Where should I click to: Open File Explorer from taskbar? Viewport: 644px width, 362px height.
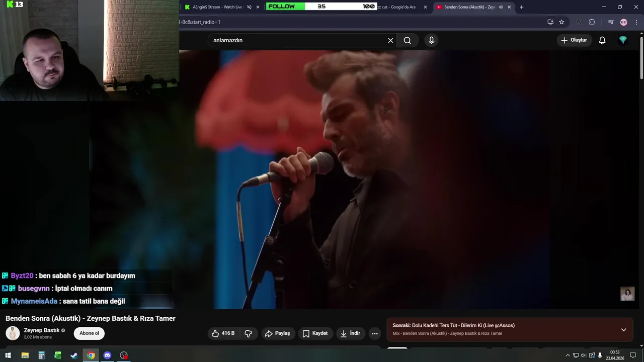[x=25, y=355]
